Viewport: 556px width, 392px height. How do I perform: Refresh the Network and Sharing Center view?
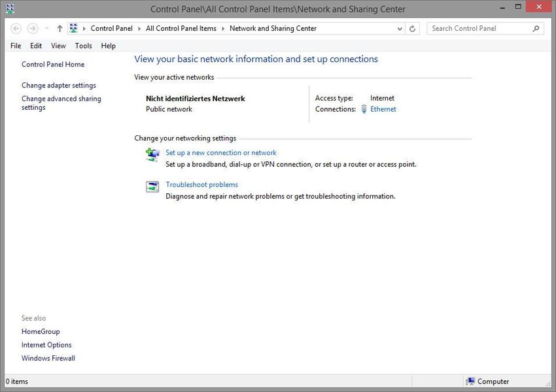pyautogui.click(x=412, y=29)
